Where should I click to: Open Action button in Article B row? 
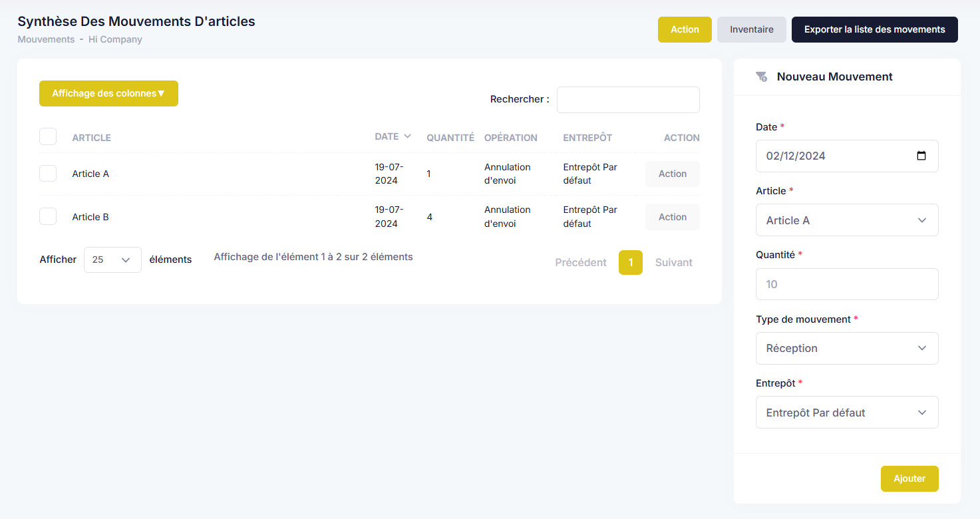[673, 217]
